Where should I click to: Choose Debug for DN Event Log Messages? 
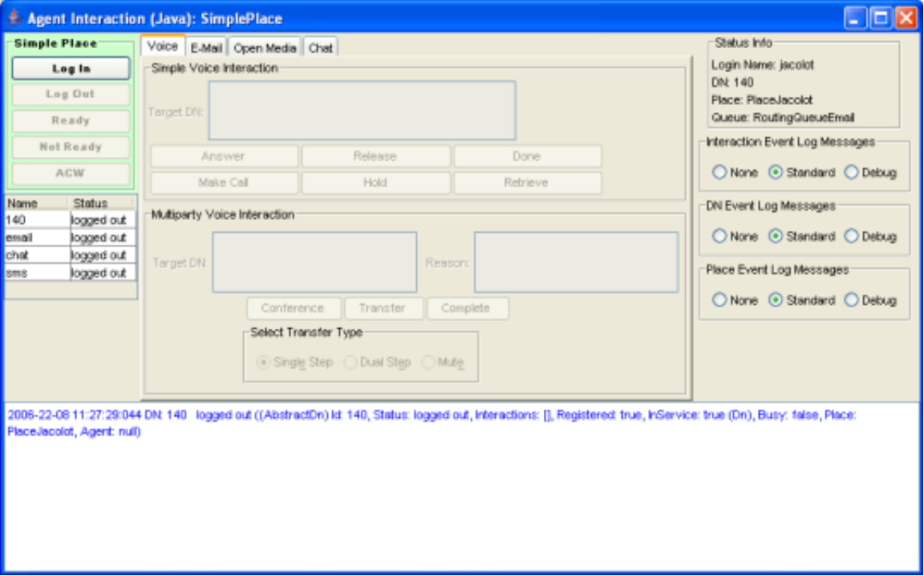[852, 237]
